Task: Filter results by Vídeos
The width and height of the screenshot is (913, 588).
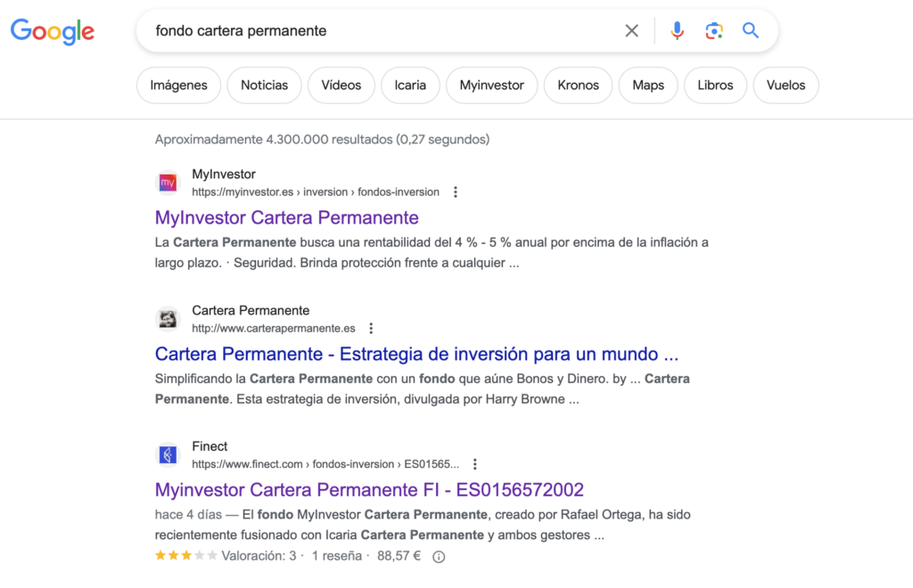Action: [341, 86]
